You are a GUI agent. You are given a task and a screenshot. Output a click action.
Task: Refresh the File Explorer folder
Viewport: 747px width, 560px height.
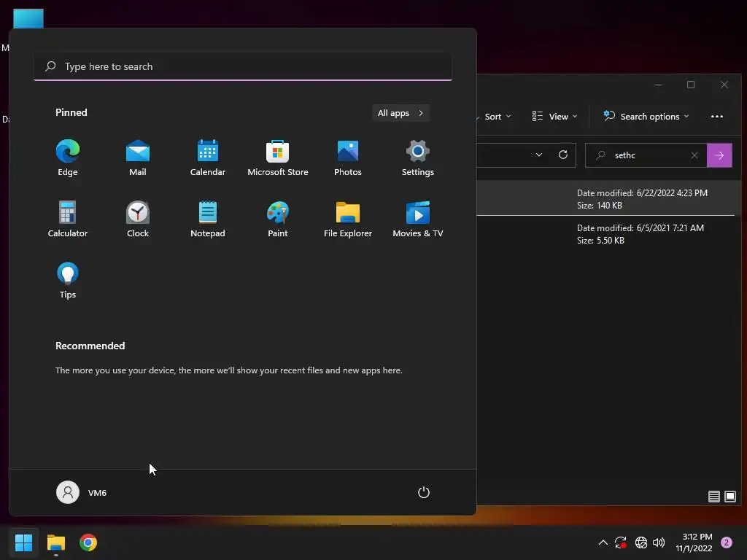(x=563, y=155)
